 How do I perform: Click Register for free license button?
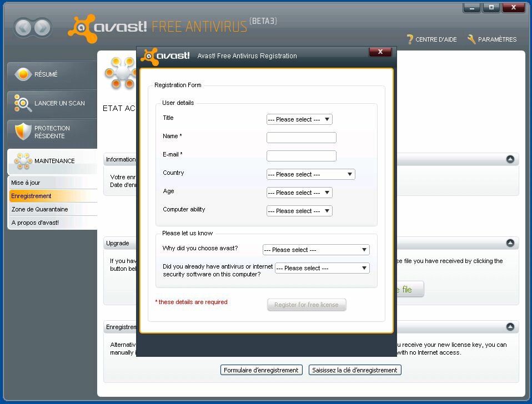click(307, 305)
